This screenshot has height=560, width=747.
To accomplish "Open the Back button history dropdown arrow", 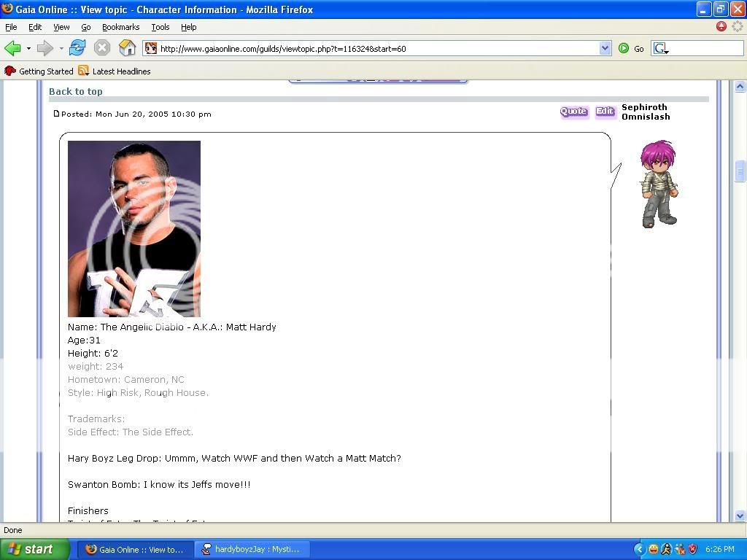I will (x=28, y=49).
